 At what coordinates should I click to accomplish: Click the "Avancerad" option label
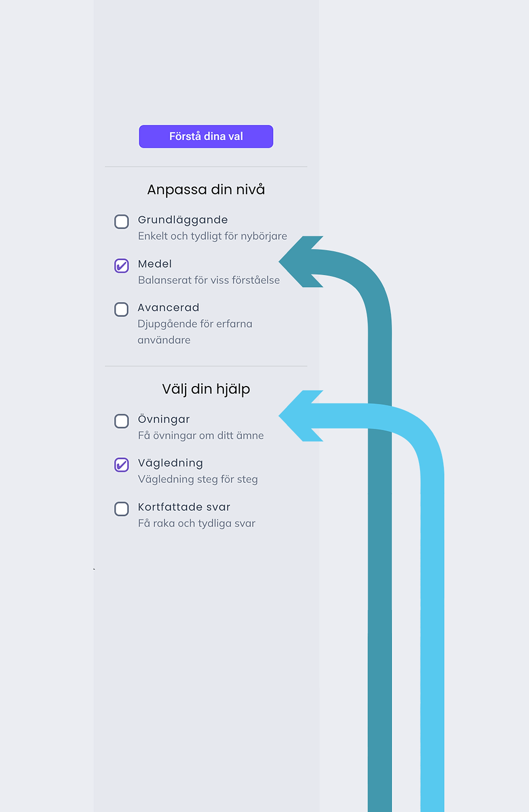(x=168, y=308)
